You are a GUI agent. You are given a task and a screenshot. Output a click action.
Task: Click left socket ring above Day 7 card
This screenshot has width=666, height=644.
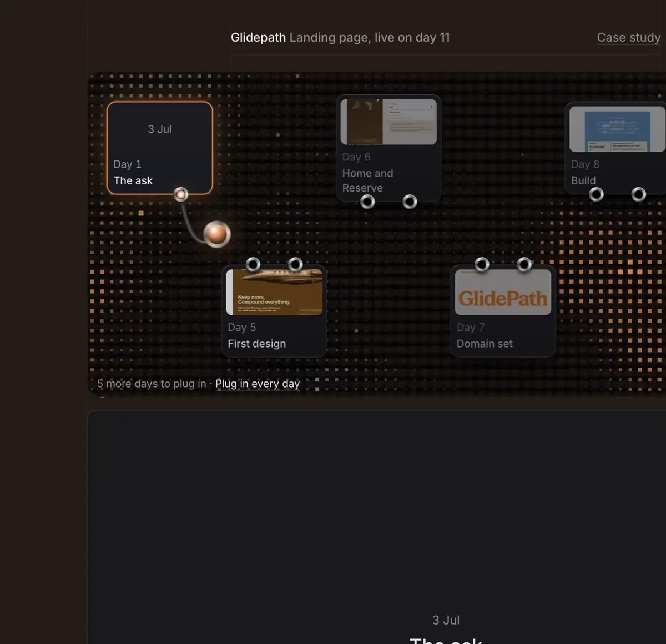[x=482, y=264]
